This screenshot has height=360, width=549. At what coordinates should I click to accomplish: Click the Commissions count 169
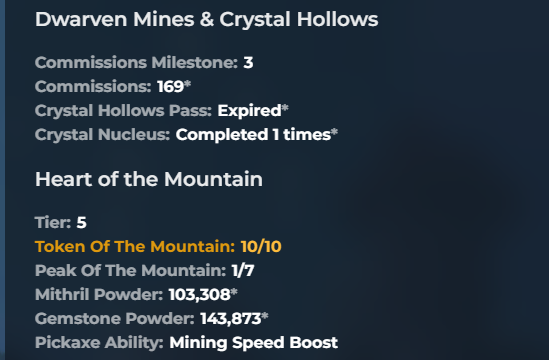tap(170, 86)
